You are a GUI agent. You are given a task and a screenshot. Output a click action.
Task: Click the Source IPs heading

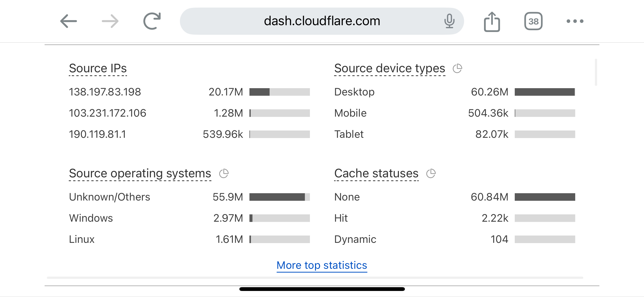click(x=98, y=69)
